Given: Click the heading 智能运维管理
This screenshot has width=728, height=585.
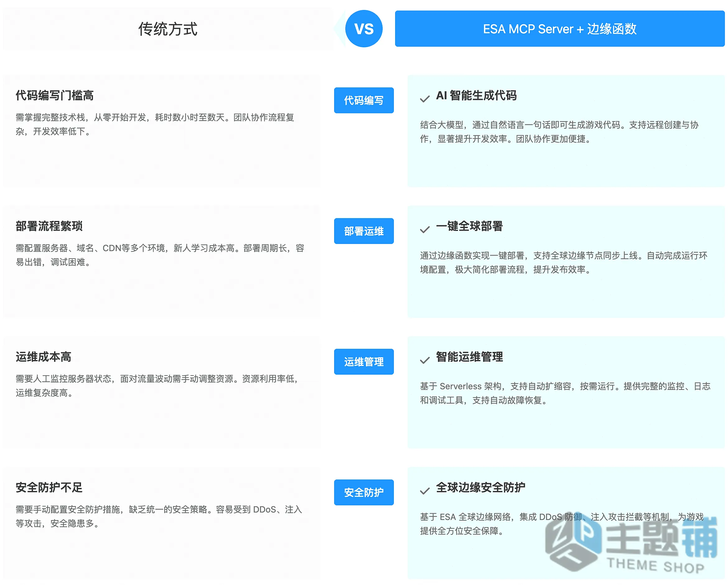Looking at the screenshot, I should [x=469, y=357].
